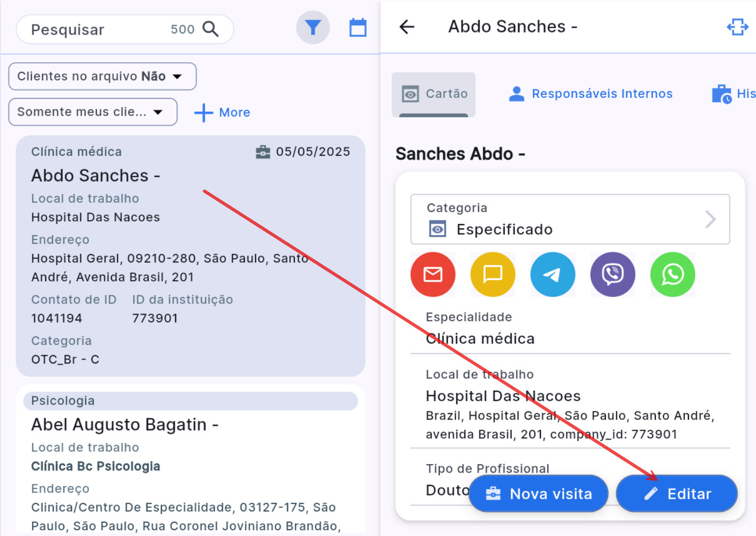Click the expand panel icon at top right

coord(737,27)
